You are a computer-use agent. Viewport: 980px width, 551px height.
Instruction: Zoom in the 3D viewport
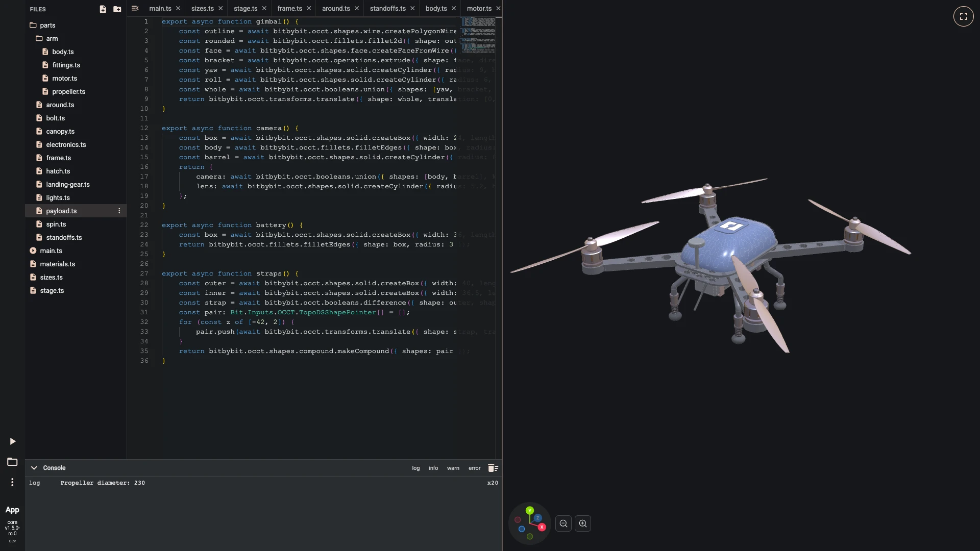[583, 523]
